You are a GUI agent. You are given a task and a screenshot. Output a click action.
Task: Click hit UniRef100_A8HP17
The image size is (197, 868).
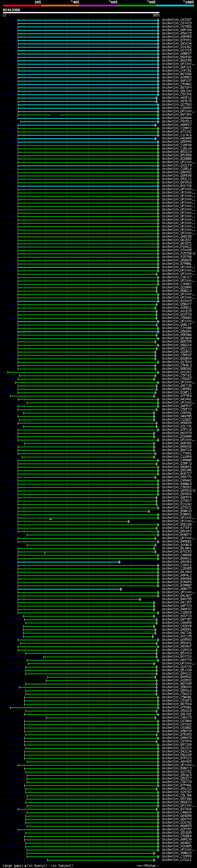(x=177, y=125)
